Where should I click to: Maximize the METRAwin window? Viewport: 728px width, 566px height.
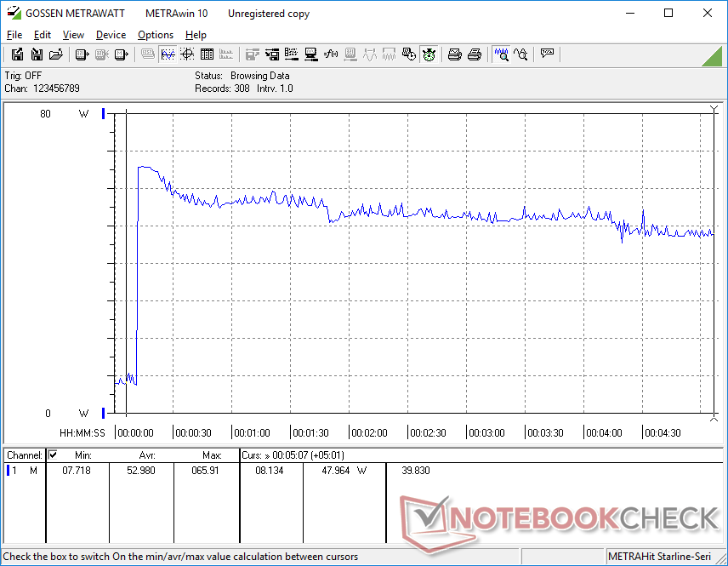(668, 13)
